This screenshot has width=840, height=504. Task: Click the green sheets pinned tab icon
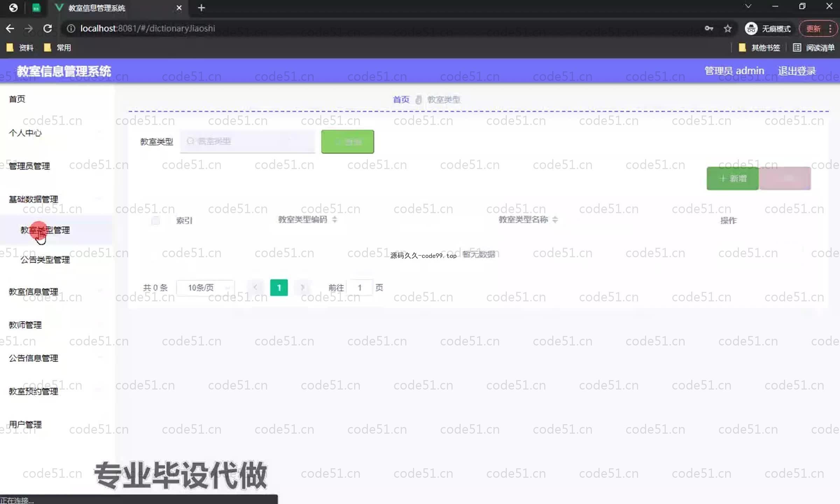point(36,8)
